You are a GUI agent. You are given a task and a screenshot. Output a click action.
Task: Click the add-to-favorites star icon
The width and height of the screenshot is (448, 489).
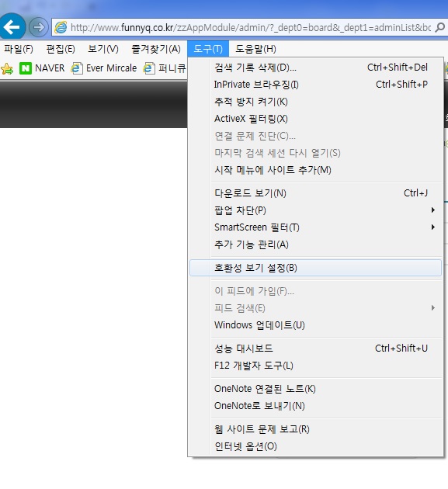coord(7,68)
